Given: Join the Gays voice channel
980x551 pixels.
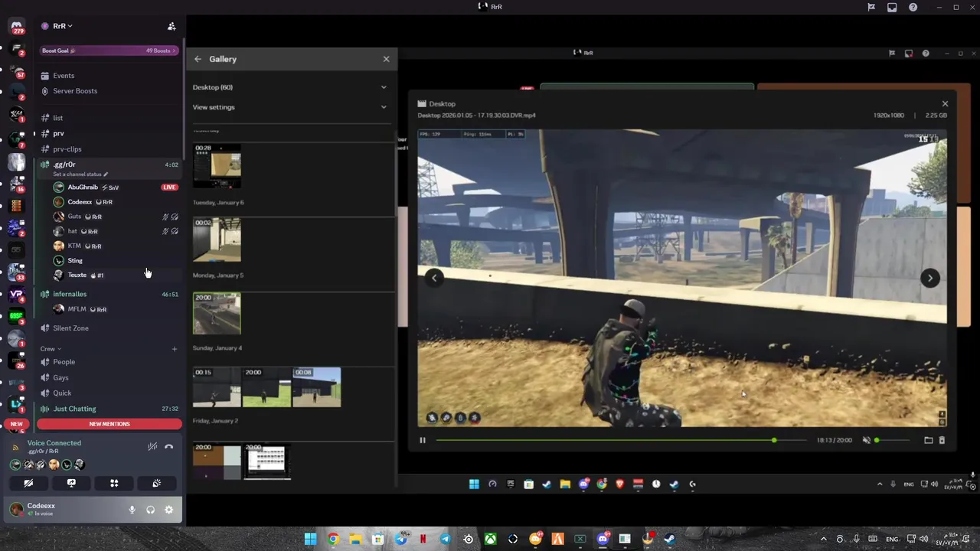Looking at the screenshot, I should 109,377.
